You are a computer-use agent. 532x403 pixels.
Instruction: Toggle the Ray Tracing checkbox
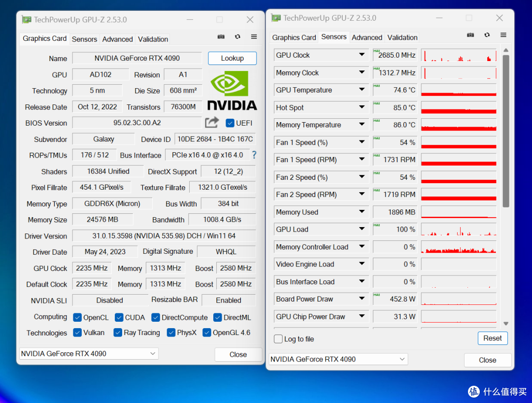(x=118, y=333)
